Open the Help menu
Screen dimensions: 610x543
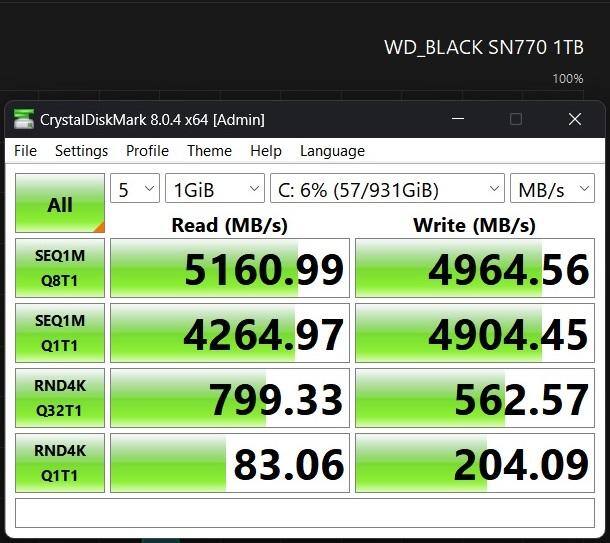point(265,151)
